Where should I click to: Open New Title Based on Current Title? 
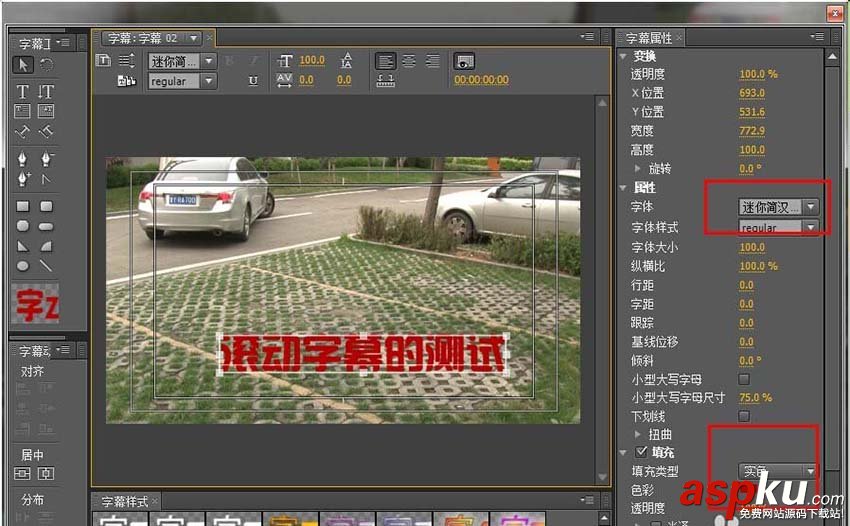click(x=103, y=60)
